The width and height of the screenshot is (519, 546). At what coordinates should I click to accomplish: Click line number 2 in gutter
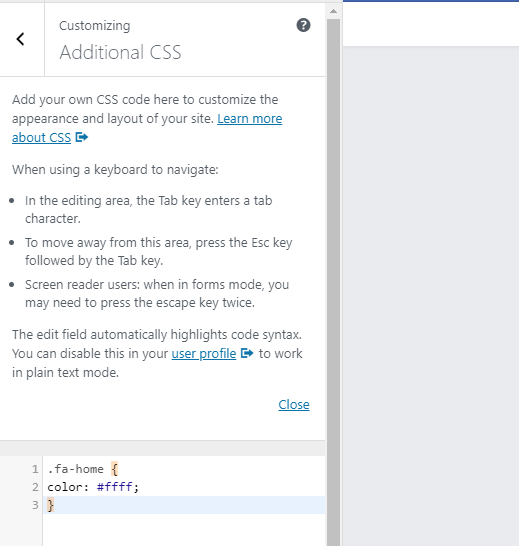coord(35,487)
